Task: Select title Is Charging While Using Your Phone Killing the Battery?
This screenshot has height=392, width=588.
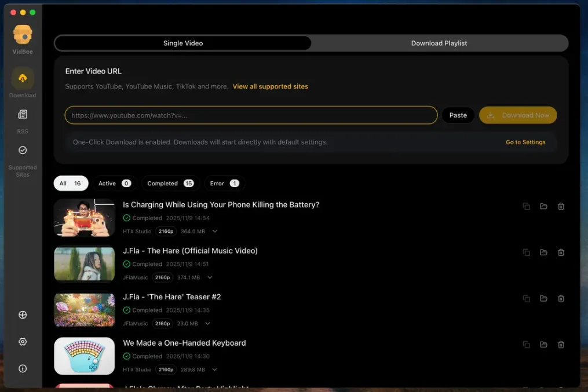Action: tap(221, 204)
